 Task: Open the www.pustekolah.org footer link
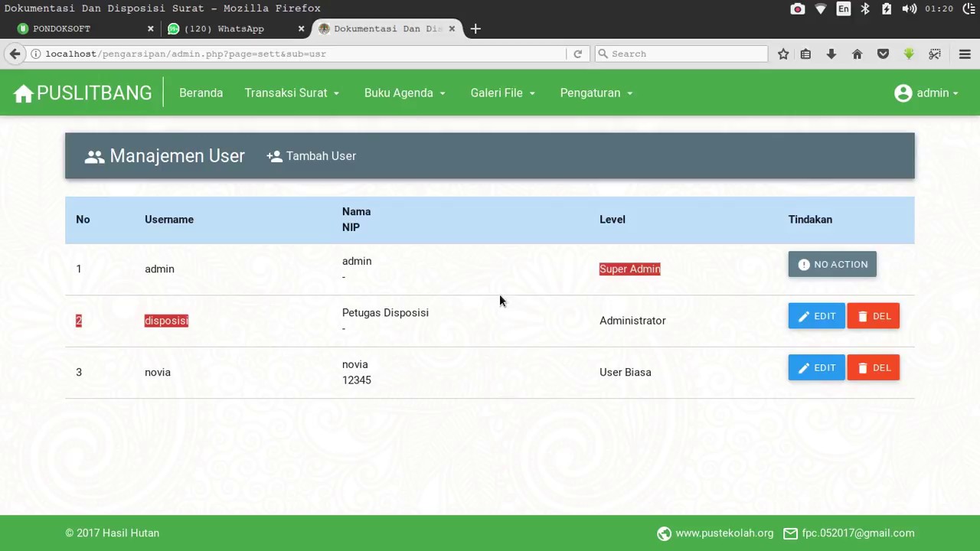[724, 533]
